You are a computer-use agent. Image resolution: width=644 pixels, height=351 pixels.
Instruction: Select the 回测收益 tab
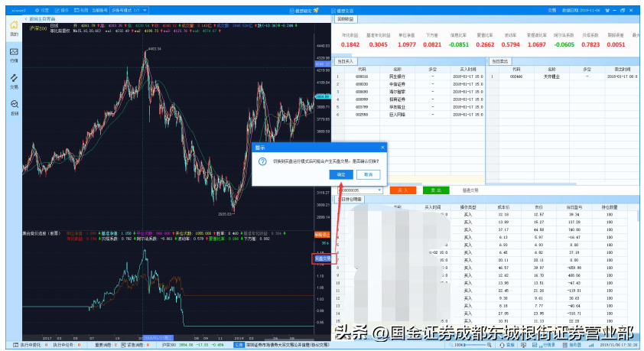(345, 19)
